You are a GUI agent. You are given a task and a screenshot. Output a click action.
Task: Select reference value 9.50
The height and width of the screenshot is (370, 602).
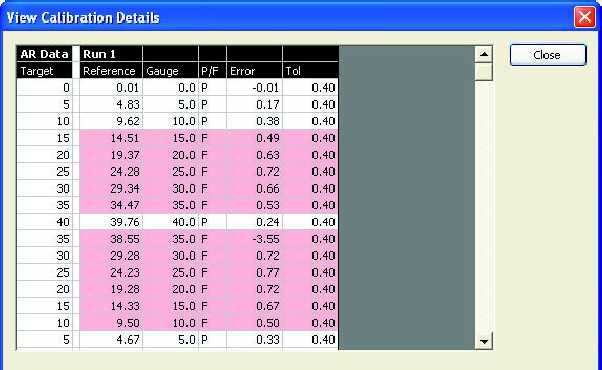tap(111, 323)
